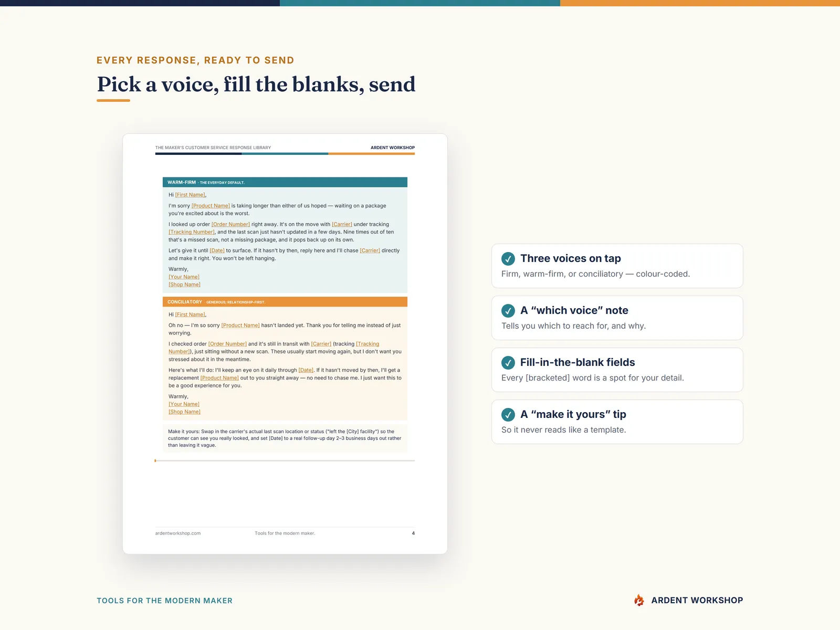
Task: Click the large "ARDENT WORKSHOP" footer brand name
Action: point(697,600)
